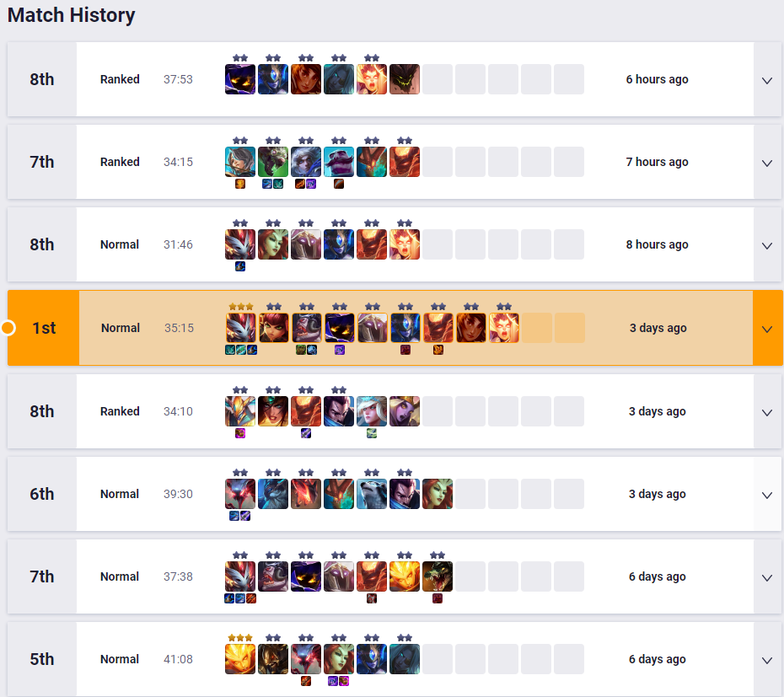Click the first empty champion slot in the 37:53 match
Viewport: 784px width, 697px height.
438,79
